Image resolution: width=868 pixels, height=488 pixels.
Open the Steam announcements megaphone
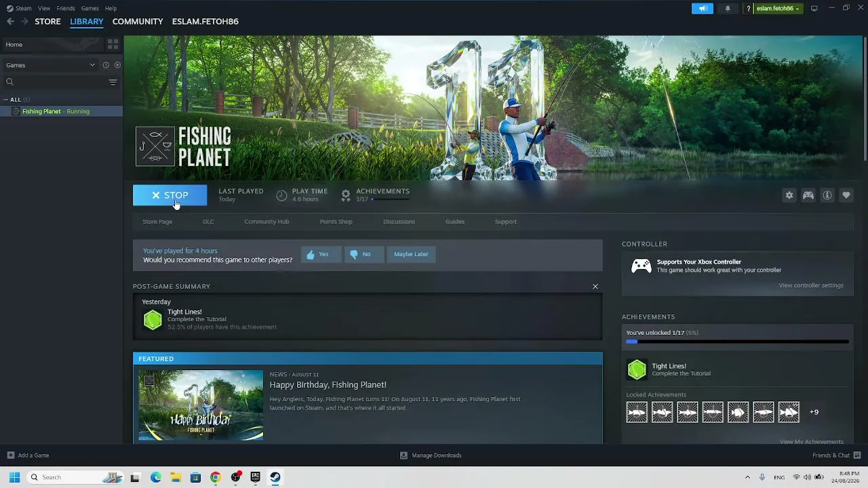pos(703,8)
